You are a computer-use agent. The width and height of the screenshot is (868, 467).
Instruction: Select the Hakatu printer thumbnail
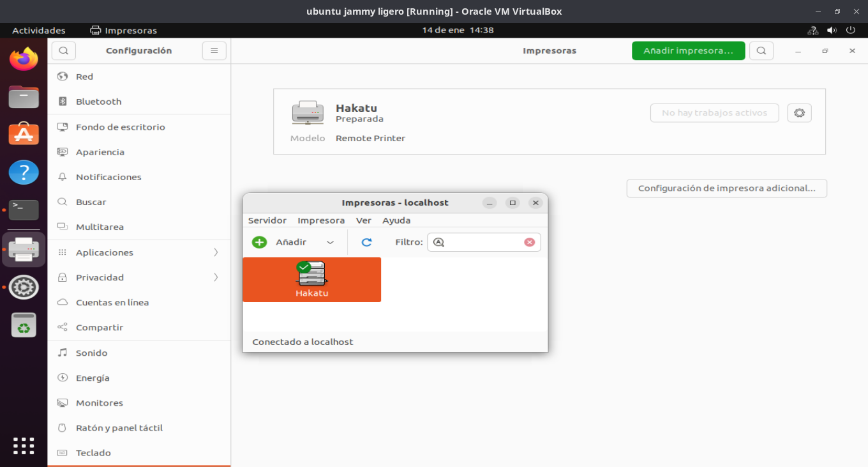pyautogui.click(x=311, y=279)
